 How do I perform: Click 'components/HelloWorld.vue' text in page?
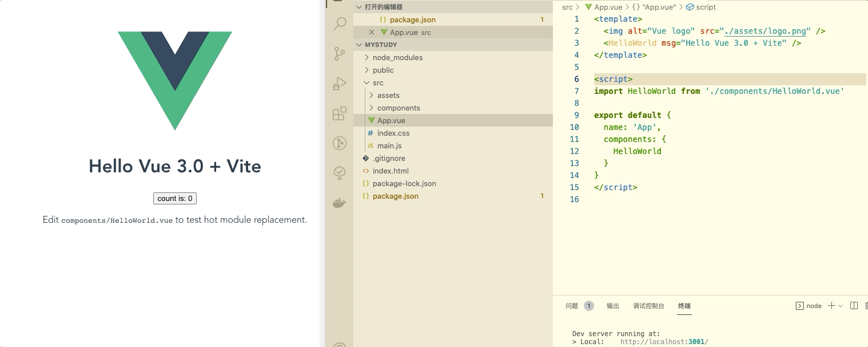tap(117, 220)
